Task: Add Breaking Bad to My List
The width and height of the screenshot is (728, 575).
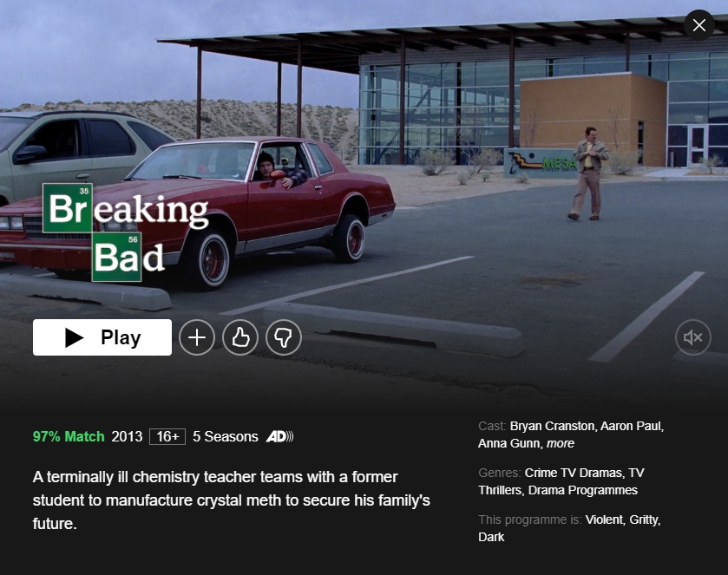Action: (x=197, y=337)
